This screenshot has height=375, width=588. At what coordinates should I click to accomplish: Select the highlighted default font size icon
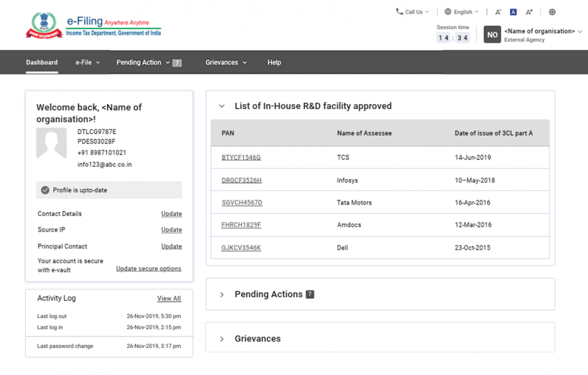coord(513,12)
